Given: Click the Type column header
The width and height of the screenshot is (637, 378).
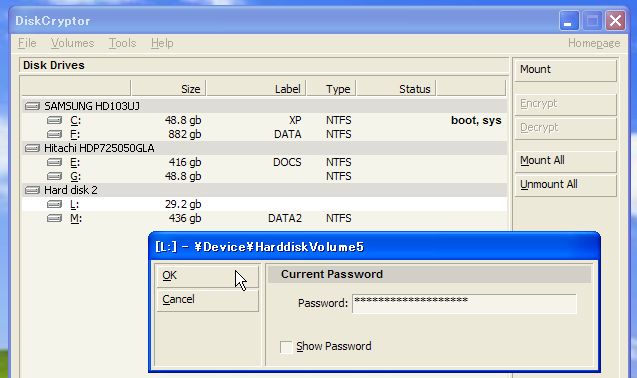Looking at the screenshot, I should (x=331, y=88).
